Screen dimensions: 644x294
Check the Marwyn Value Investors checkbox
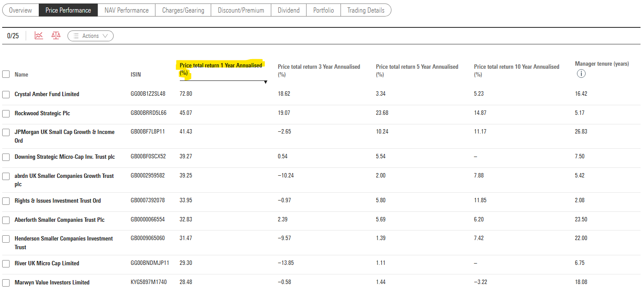[6, 283]
